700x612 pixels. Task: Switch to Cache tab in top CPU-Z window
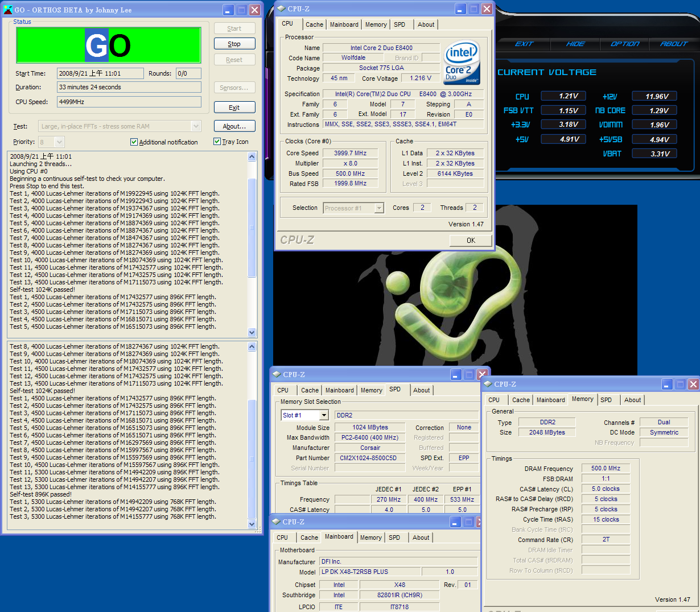314,24
